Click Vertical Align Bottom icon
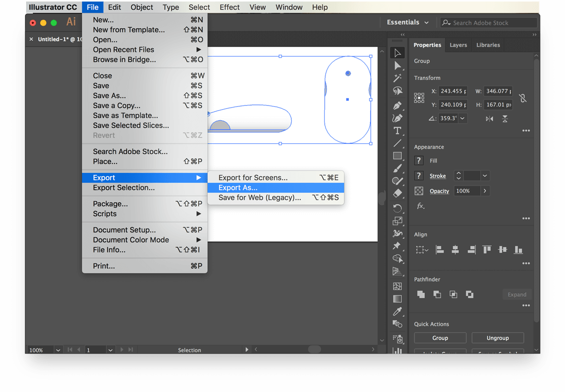 click(518, 249)
